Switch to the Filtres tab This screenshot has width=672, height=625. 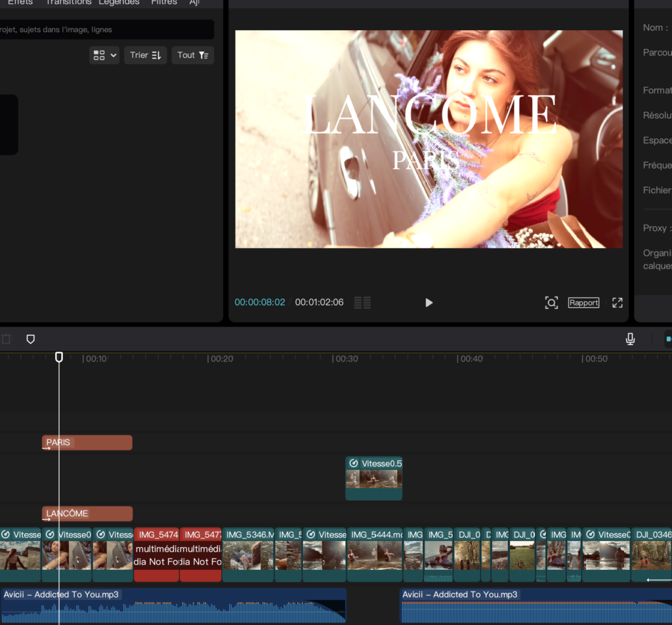[x=163, y=3]
